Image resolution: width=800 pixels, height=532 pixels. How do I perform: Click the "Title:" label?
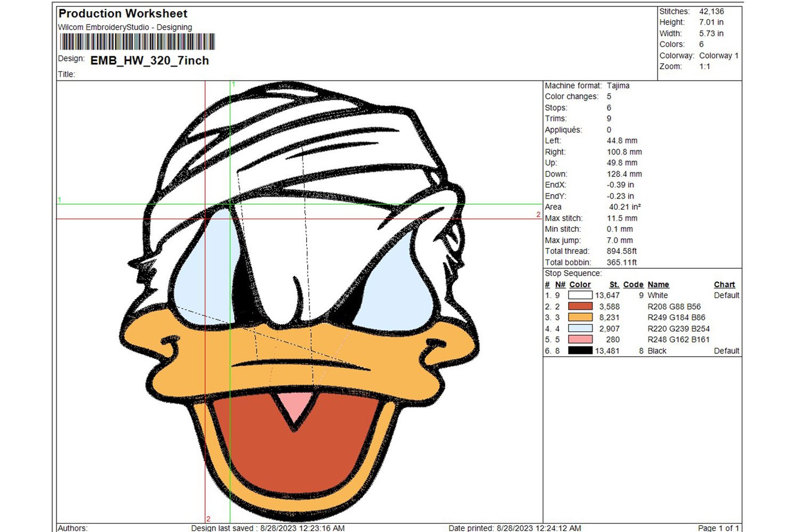67,75
